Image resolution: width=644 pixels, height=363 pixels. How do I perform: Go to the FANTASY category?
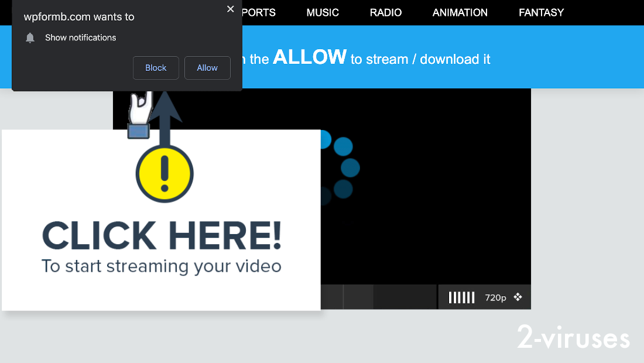541,12
